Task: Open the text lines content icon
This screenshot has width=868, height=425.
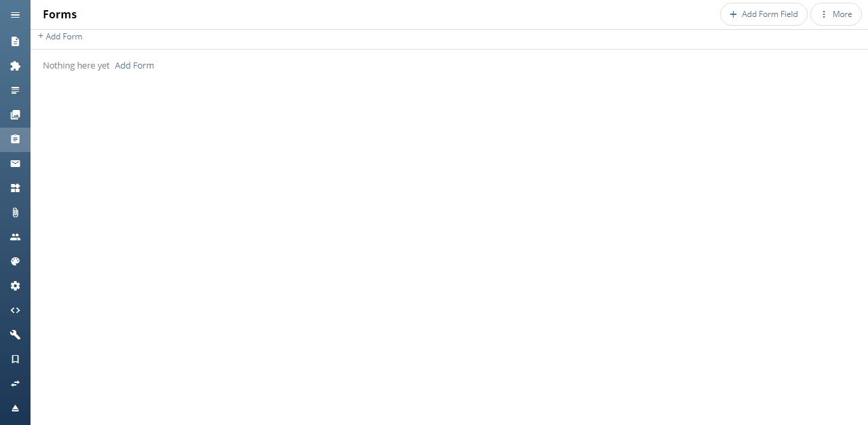Action: coord(15,90)
